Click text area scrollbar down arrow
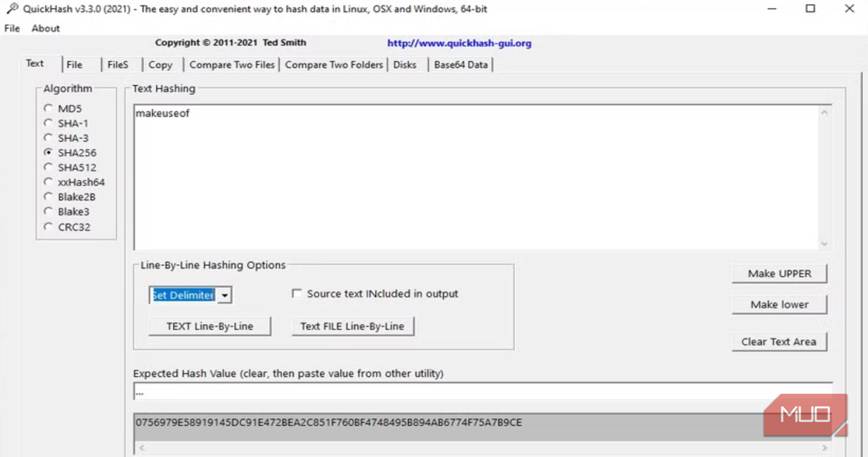The width and height of the screenshot is (868, 457). (824, 244)
